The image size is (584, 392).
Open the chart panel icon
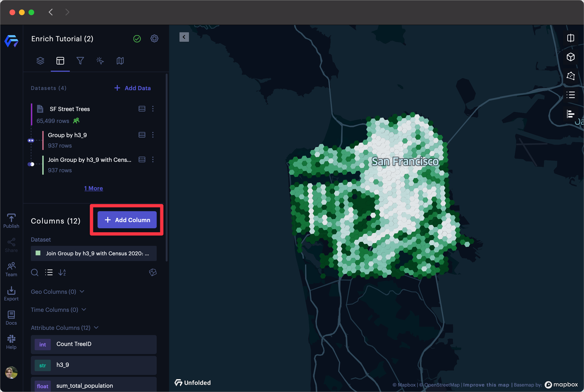click(570, 114)
